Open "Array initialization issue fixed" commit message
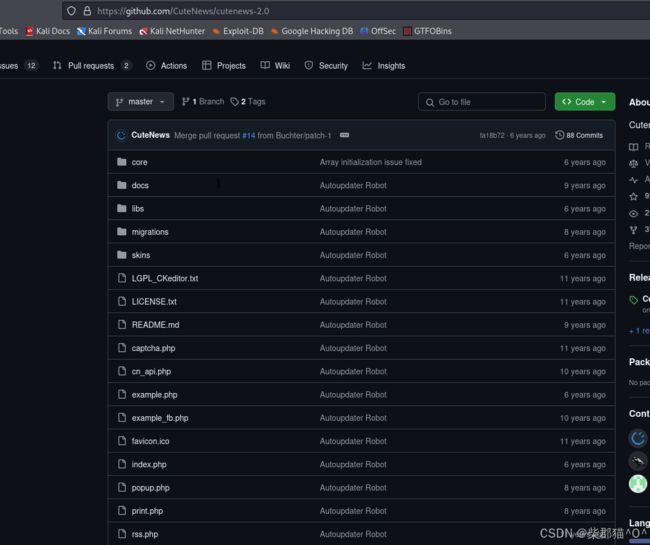 [x=371, y=162]
